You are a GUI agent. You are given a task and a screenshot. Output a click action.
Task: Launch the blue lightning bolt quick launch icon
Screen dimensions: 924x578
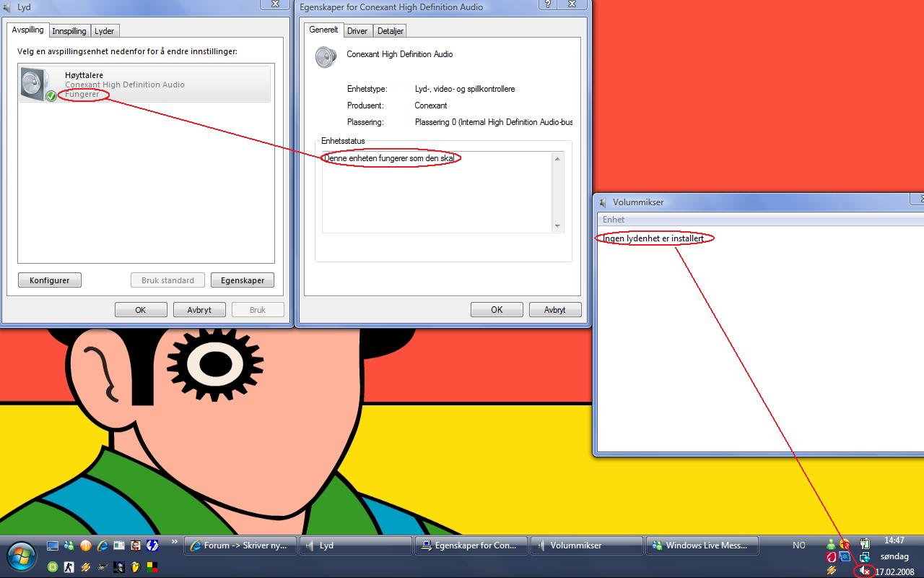[152, 545]
